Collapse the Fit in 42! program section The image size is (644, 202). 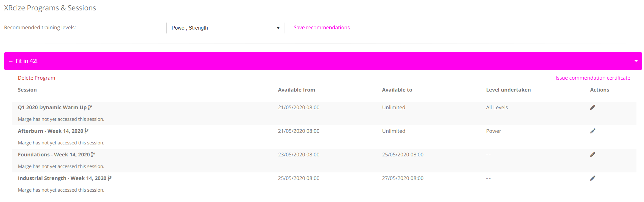pyautogui.click(x=11, y=61)
